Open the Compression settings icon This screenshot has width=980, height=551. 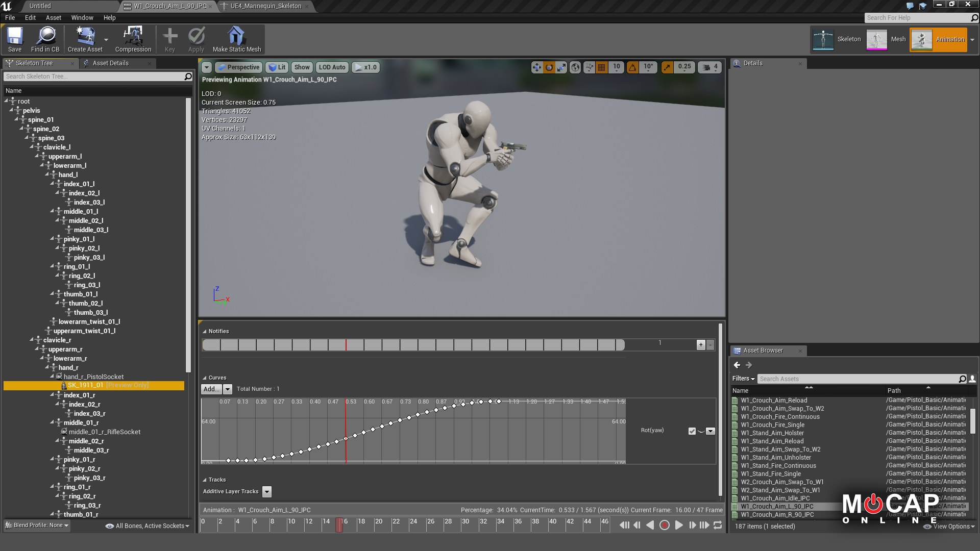point(133,39)
